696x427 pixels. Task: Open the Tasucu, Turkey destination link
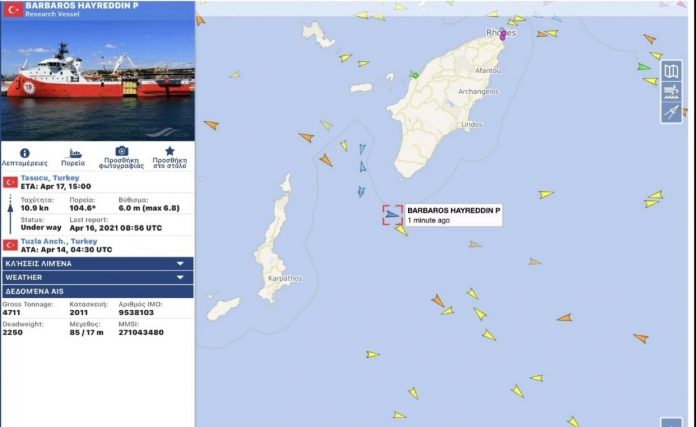[50, 178]
